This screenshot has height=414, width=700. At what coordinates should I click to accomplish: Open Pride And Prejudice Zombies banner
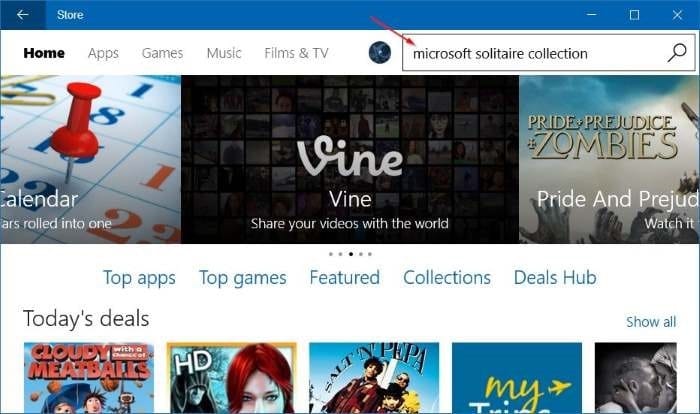click(x=609, y=159)
